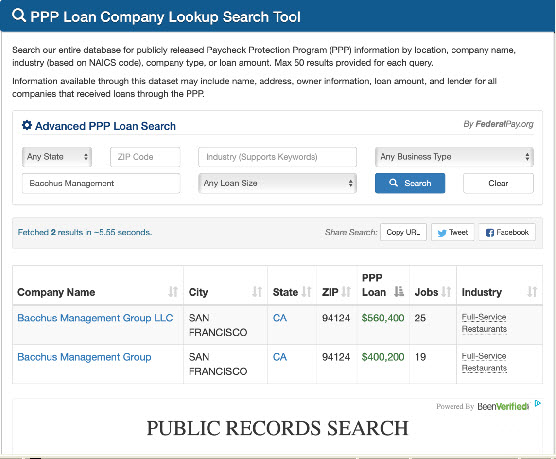Open the $400,200 loan company link, Bacchus Management Group
This screenshot has width=556, height=459.
click(84, 357)
